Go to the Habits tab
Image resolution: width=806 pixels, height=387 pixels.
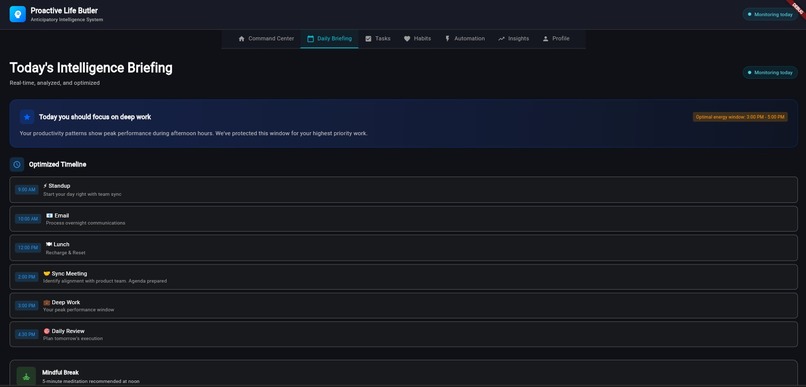coord(417,39)
